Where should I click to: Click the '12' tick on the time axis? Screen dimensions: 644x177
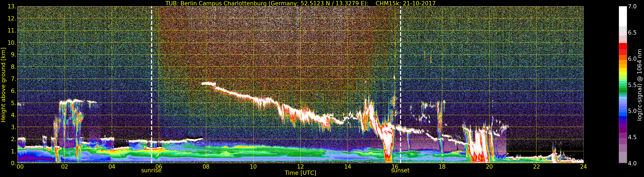(300, 167)
